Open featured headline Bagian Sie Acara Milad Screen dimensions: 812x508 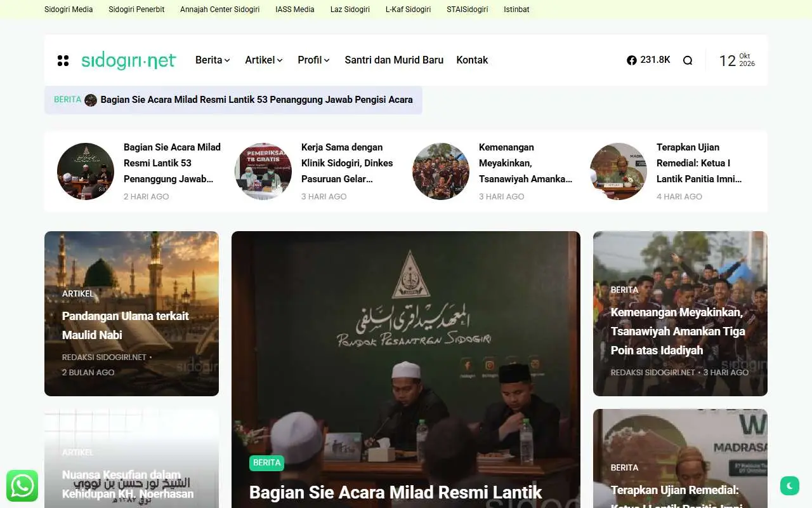coord(395,492)
